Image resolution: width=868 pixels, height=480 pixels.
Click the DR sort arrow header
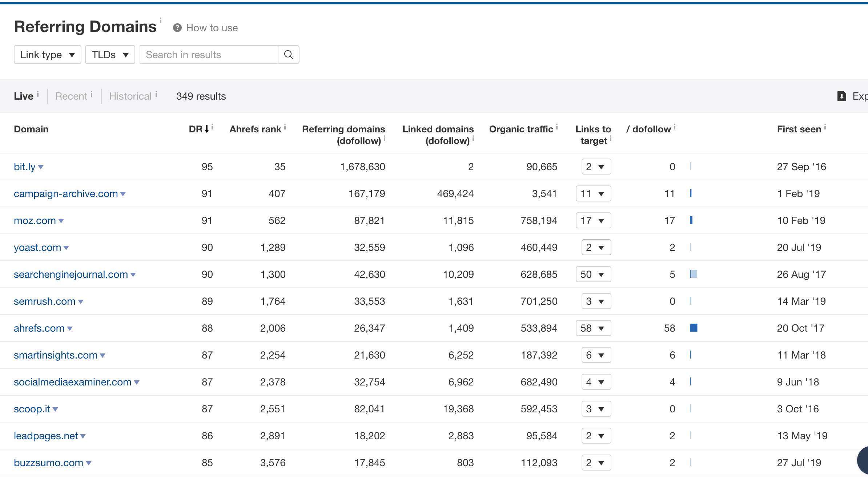pyautogui.click(x=206, y=129)
